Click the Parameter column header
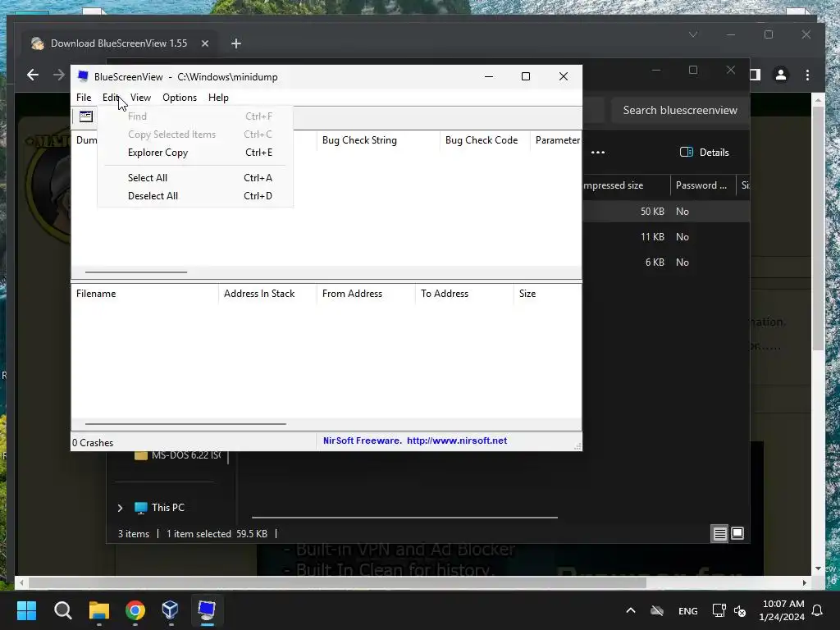 556,140
